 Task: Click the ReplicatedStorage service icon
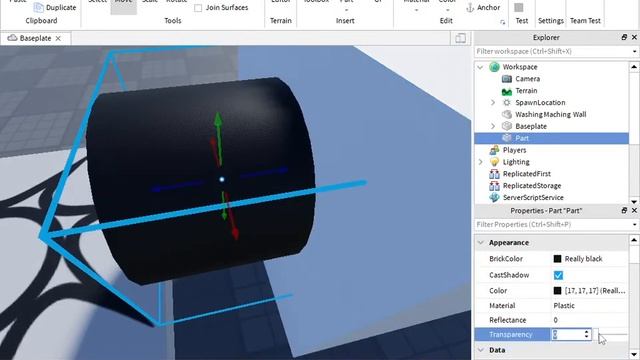(x=494, y=186)
